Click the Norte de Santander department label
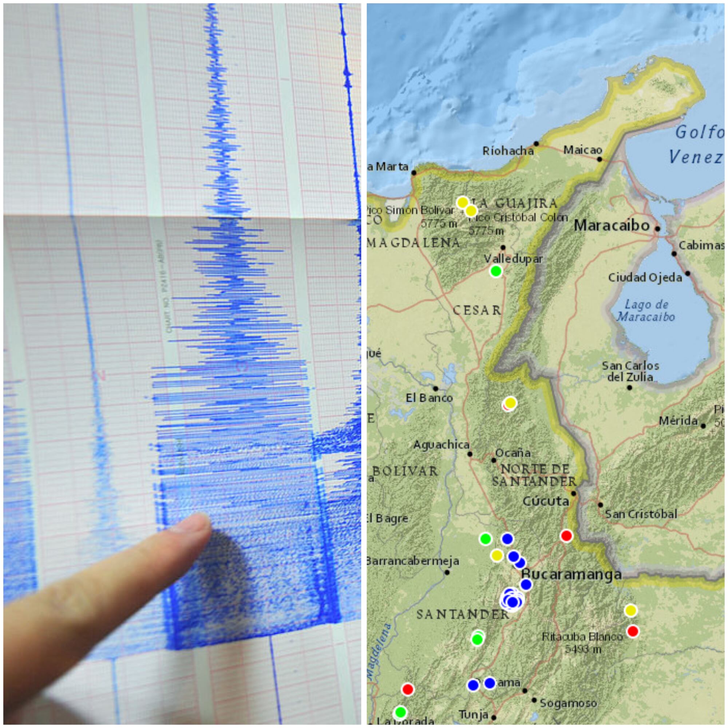728x728 pixels. (534, 475)
